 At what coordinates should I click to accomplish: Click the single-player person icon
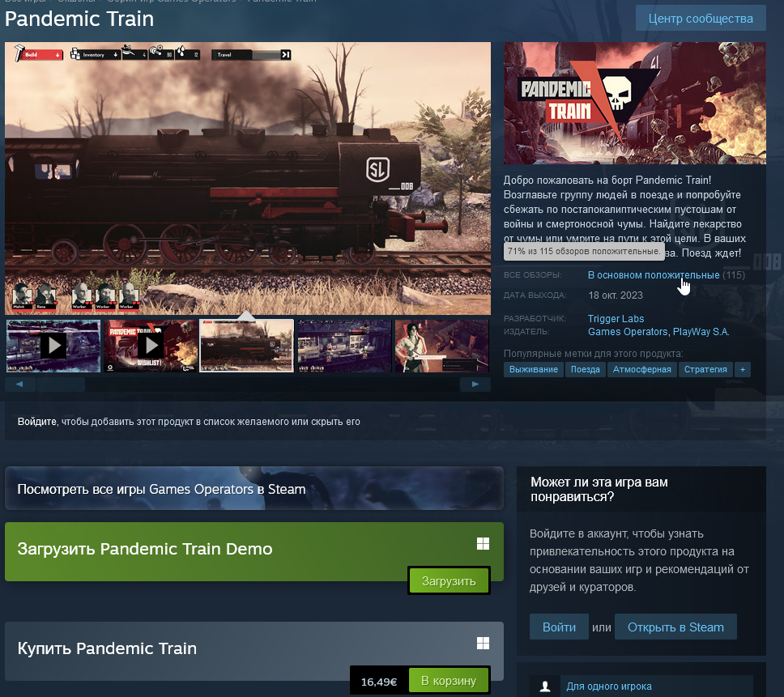point(545,686)
